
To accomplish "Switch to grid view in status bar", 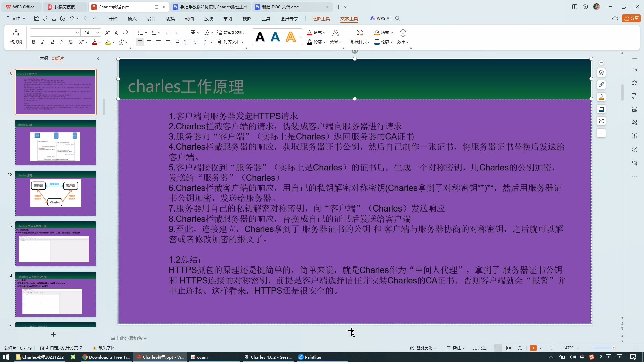I will coord(508,348).
